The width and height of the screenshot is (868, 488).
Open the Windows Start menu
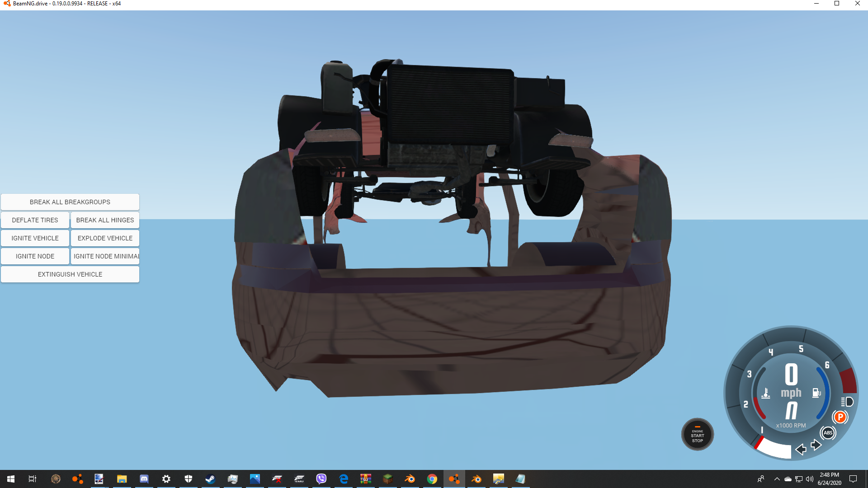tap(11, 479)
